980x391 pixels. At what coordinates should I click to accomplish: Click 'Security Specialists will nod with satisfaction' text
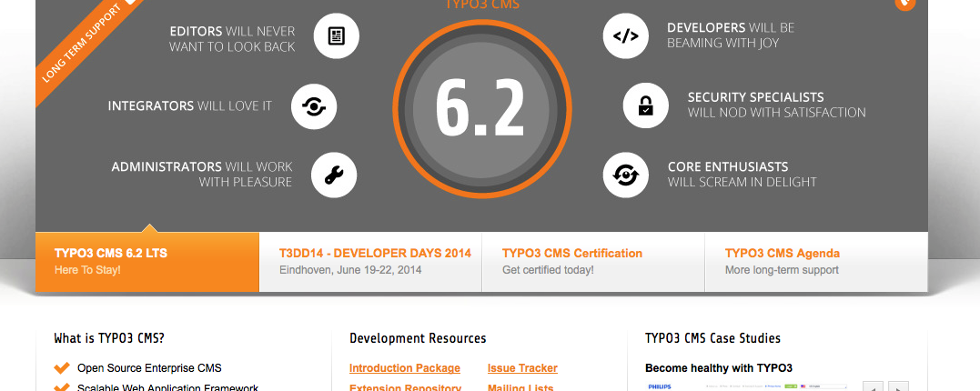point(777,105)
